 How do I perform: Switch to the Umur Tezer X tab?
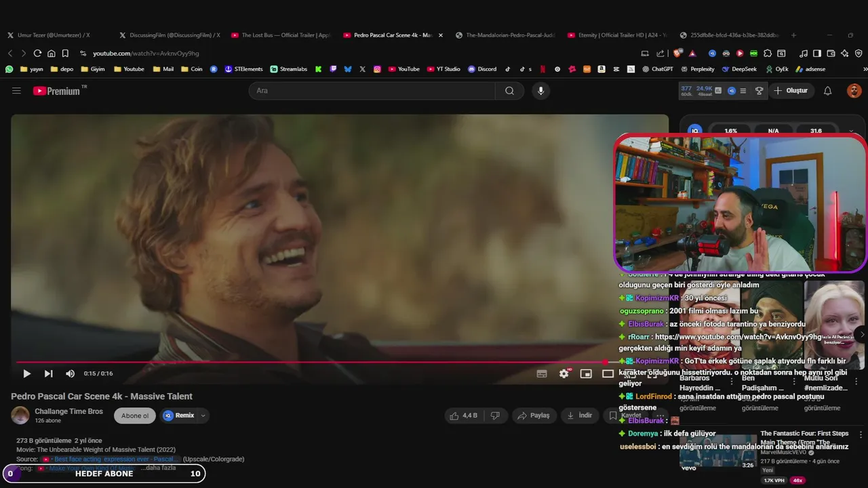pyautogui.click(x=53, y=35)
